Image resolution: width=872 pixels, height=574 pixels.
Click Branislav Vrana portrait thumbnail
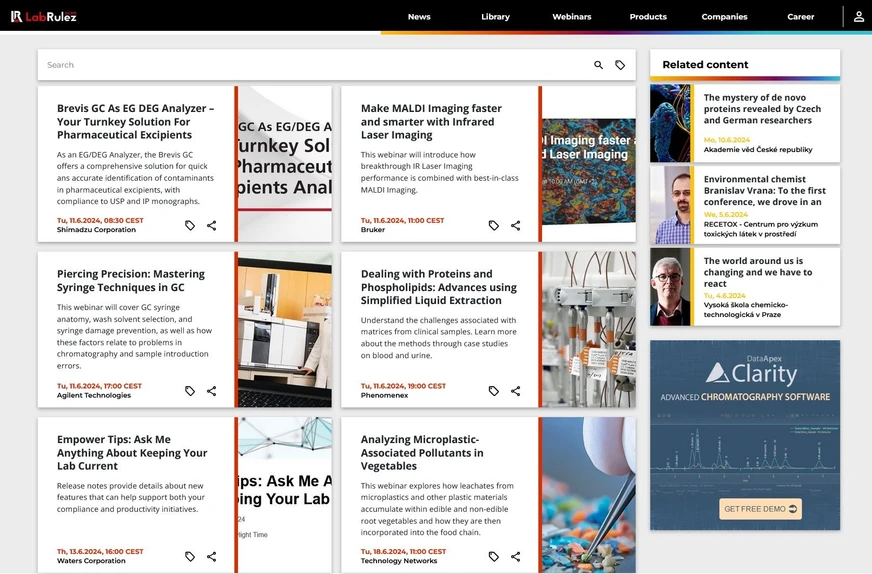tap(670, 205)
